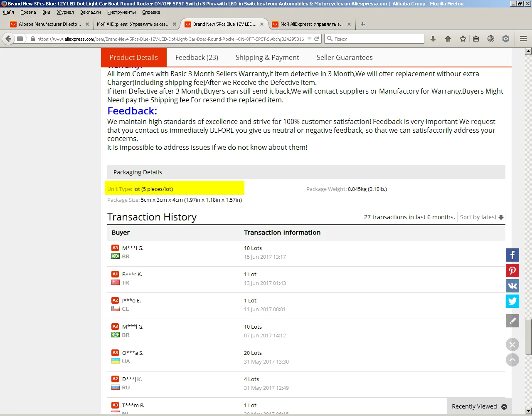
Task: Jump to top with the round up-arrow icon
Action: pos(512,360)
